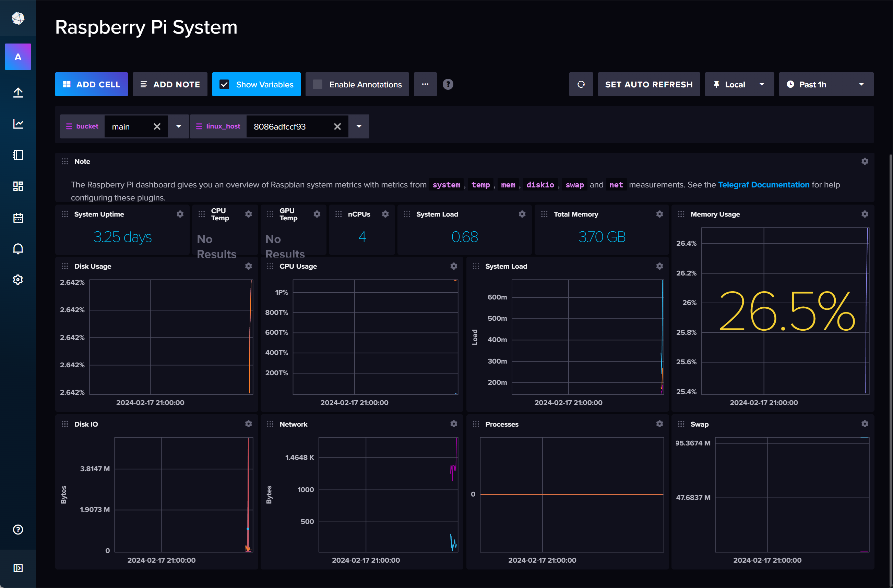Click the ADD CELL button

pos(91,84)
